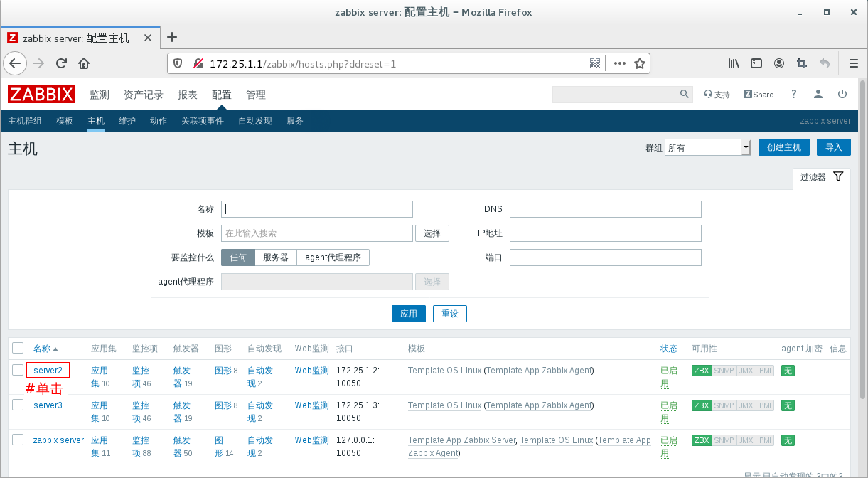This screenshot has width=868, height=478.
Task: Open the page actions three-dot menu
Action: (x=619, y=63)
